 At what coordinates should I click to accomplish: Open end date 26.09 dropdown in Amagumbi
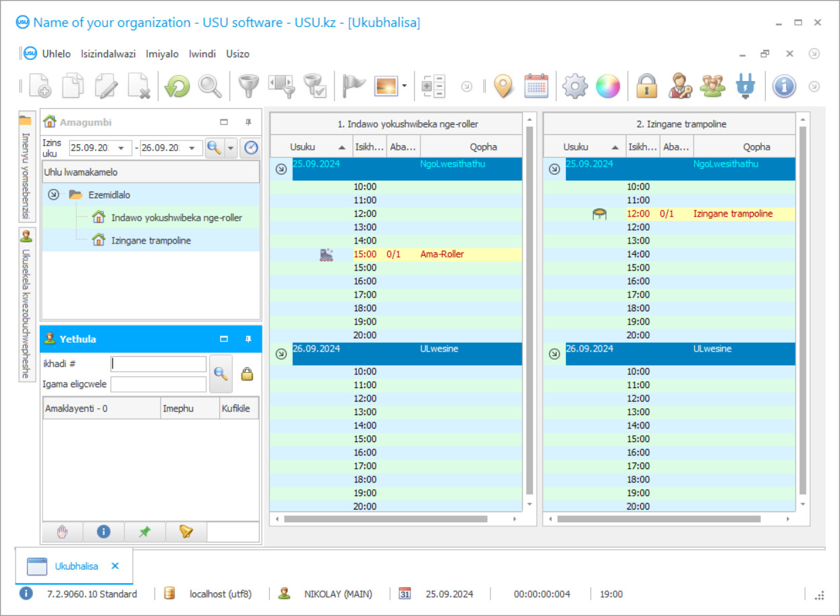[193, 148]
